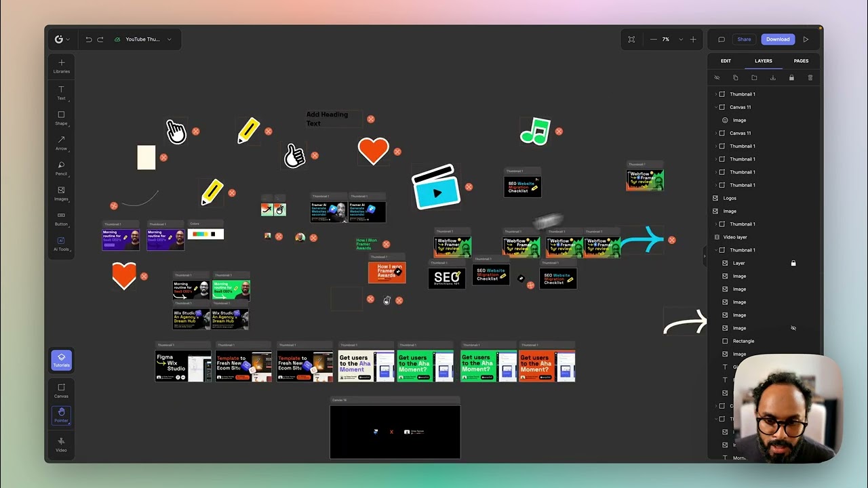Screen dimensions: 868x488
Task: Switch to the EDIT tab
Action: click(x=726, y=61)
